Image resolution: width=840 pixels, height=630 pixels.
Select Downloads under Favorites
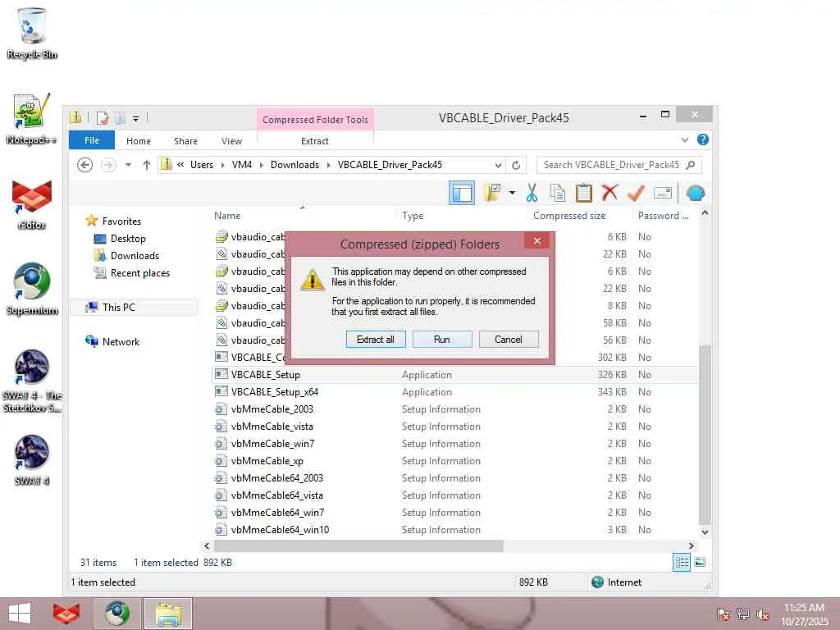pyautogui.click(x=135, y=256)
